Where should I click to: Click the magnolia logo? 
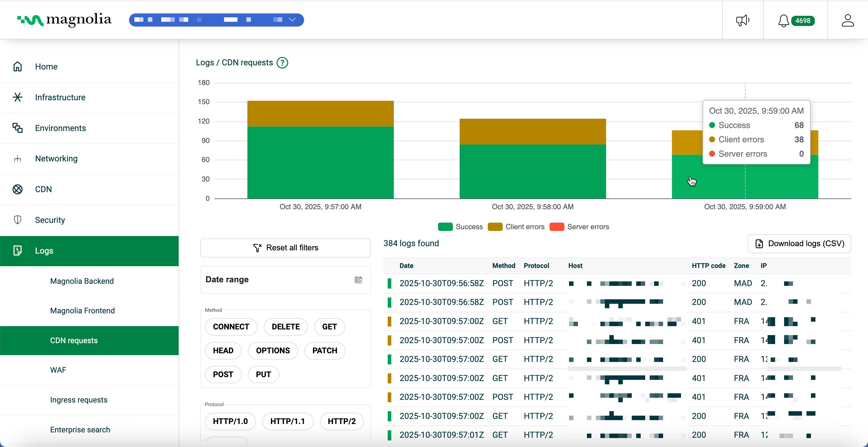[64, 20]
